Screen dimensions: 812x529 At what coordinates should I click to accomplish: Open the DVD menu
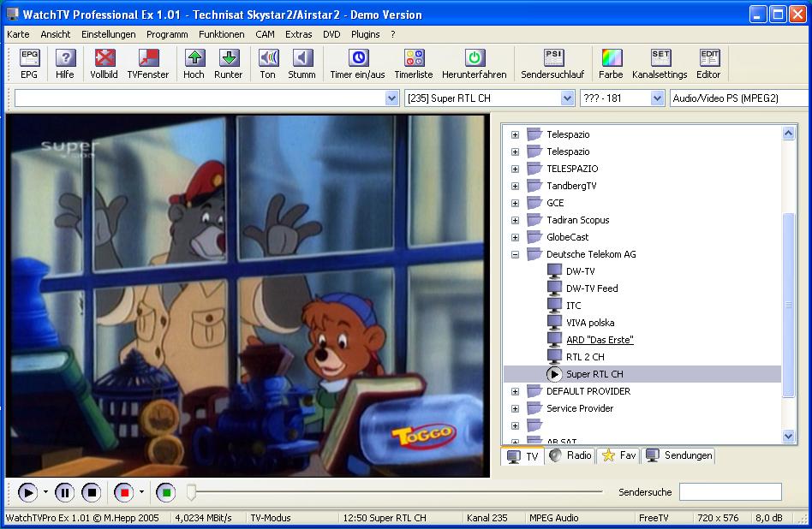pos(331,34)
